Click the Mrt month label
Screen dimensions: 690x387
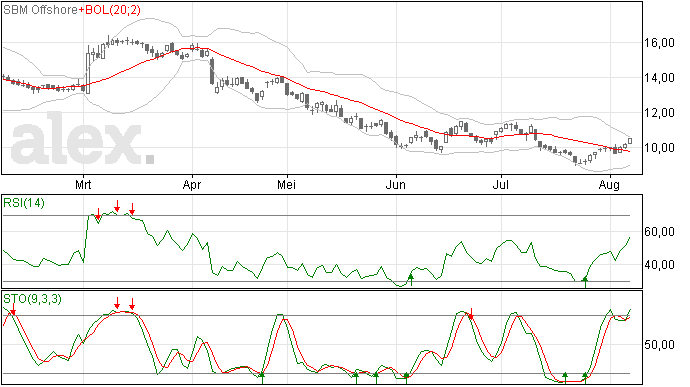[83, 184]
